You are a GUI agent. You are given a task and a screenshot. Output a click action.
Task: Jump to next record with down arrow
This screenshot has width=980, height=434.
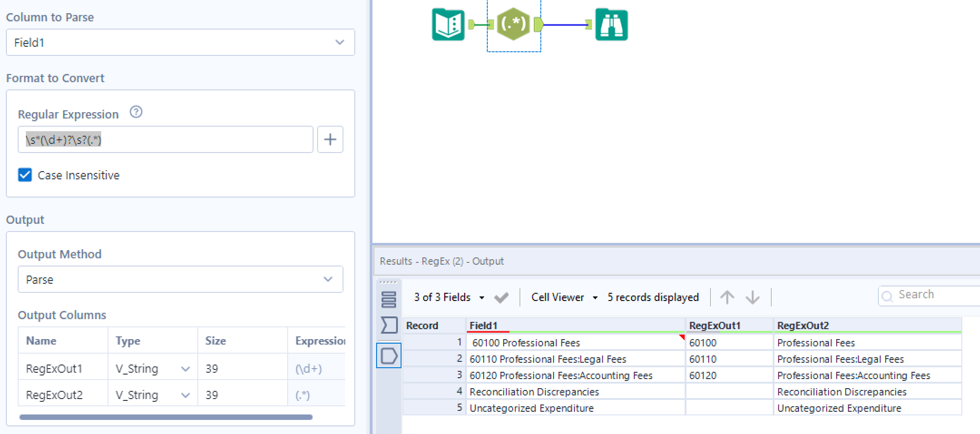(753, 297)
